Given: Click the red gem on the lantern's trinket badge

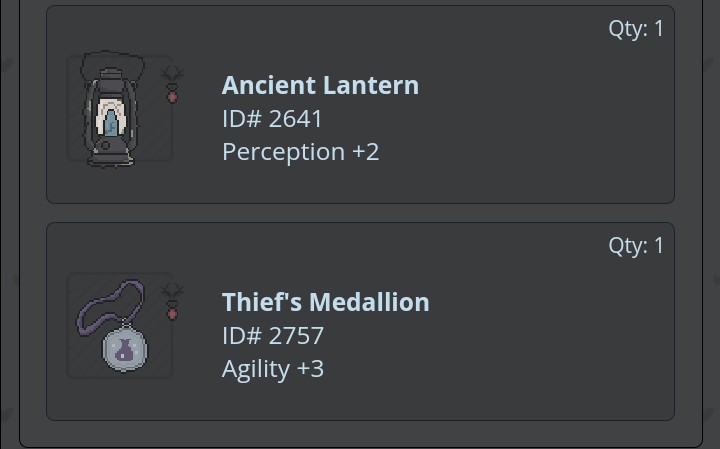Looking at the screenshot, I should tap(172, 97).
